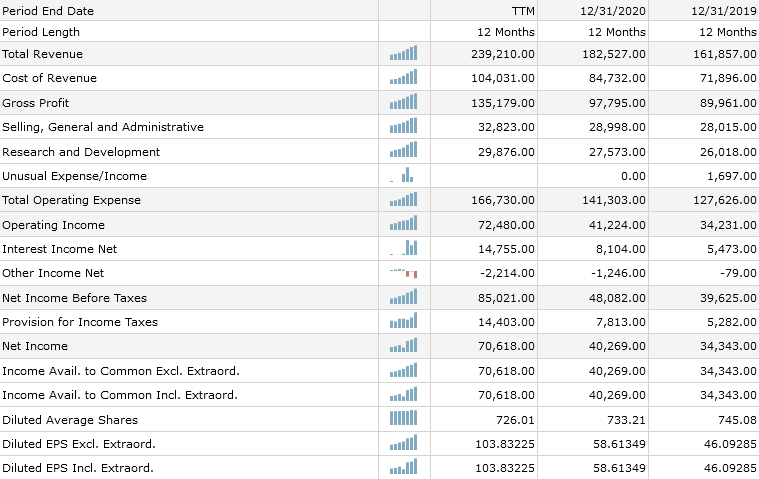Click the TTM Total Revenue value 239,210.00
The height and width of the screenshot is (479, 759).
(x=503, y=54)
